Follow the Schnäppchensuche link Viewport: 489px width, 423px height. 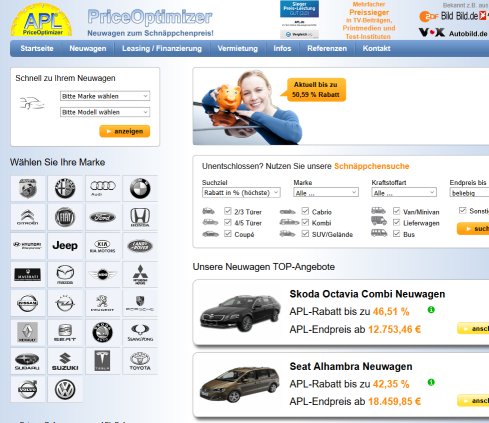372,166
